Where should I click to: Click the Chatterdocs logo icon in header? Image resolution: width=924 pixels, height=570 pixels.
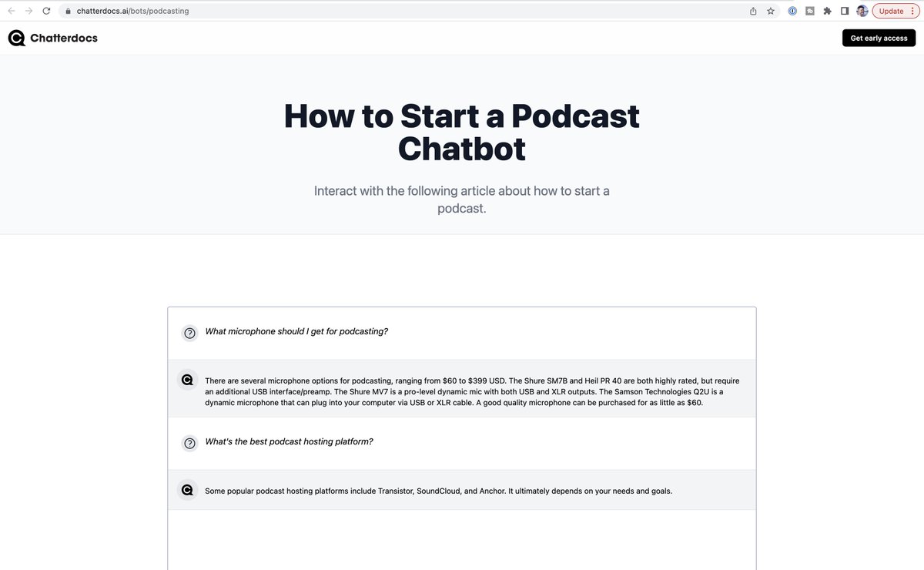click(17, 38)
